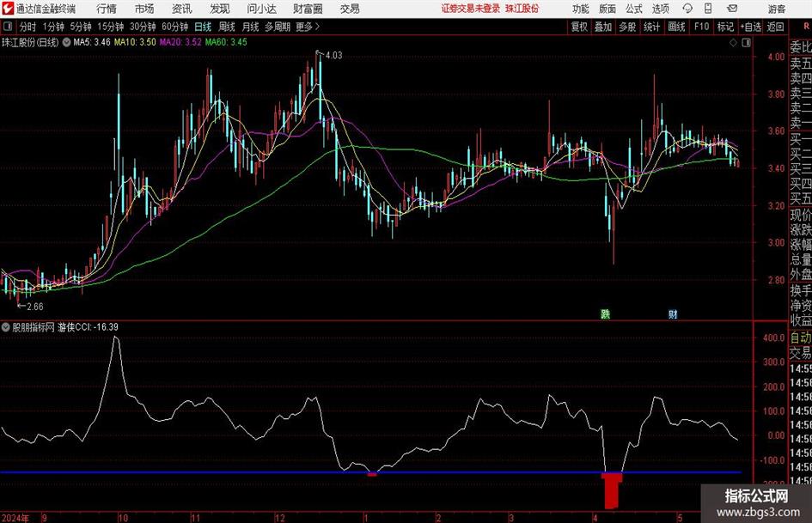Switch to the 1分钟 period tab
Screen dimensions: 812x523
click(x=53, y=27)
